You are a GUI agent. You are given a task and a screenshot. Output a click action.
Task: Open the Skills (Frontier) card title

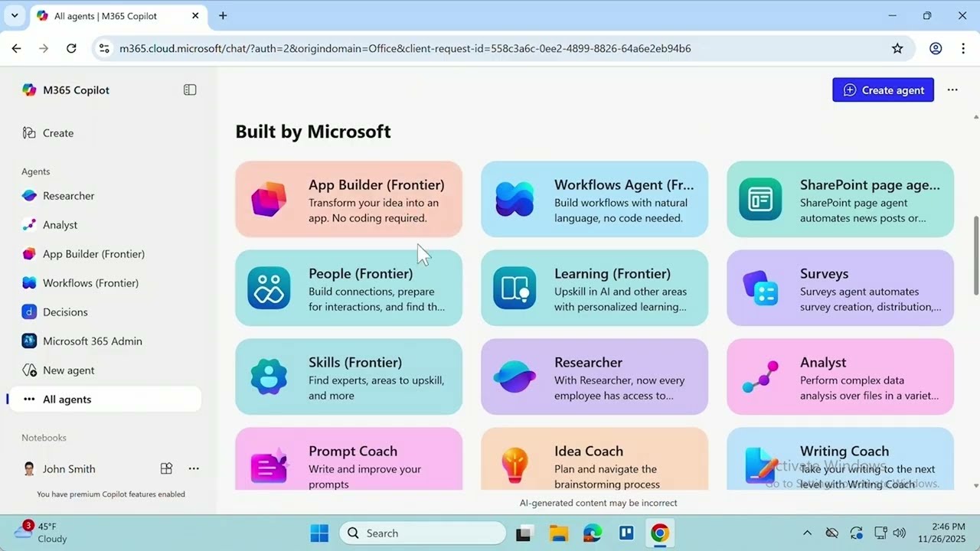[355, 362]
